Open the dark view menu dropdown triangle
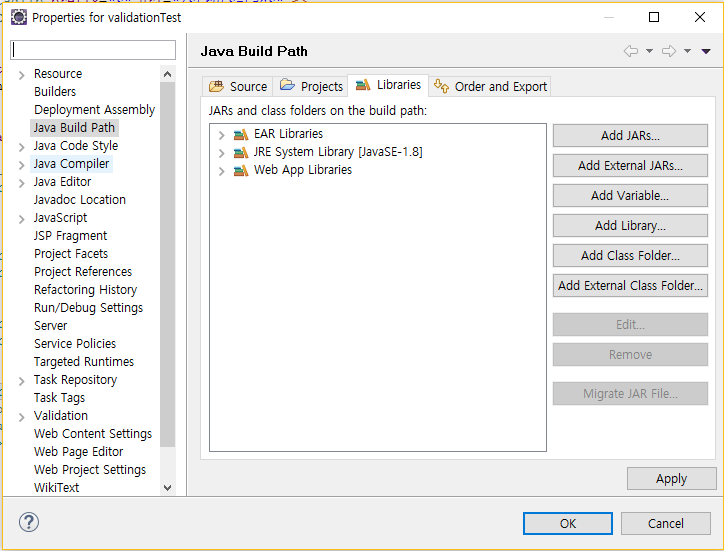Image resolution: width=724 pixels, height=551 pixels. coord(706,51)
